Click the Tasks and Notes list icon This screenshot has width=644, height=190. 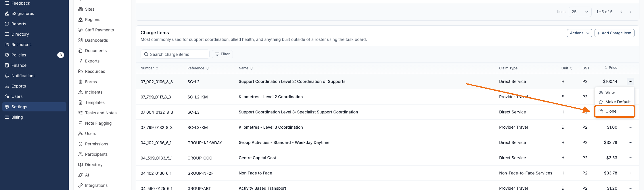(x=80, y=113)
